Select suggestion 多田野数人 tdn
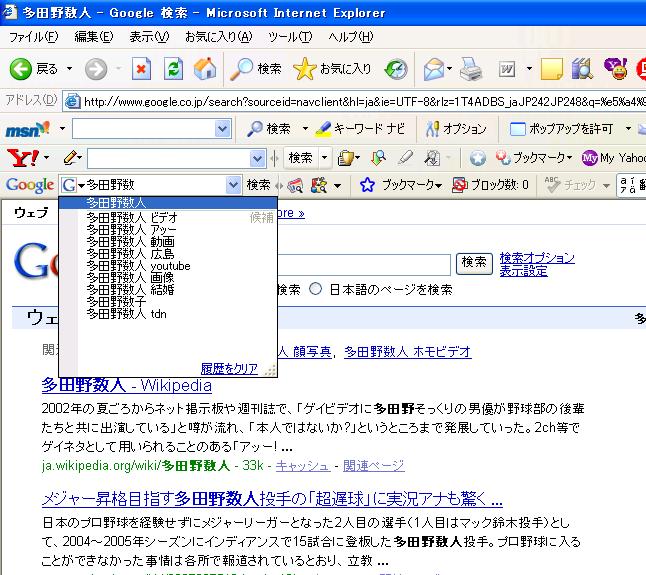 [x=168, y=314]
